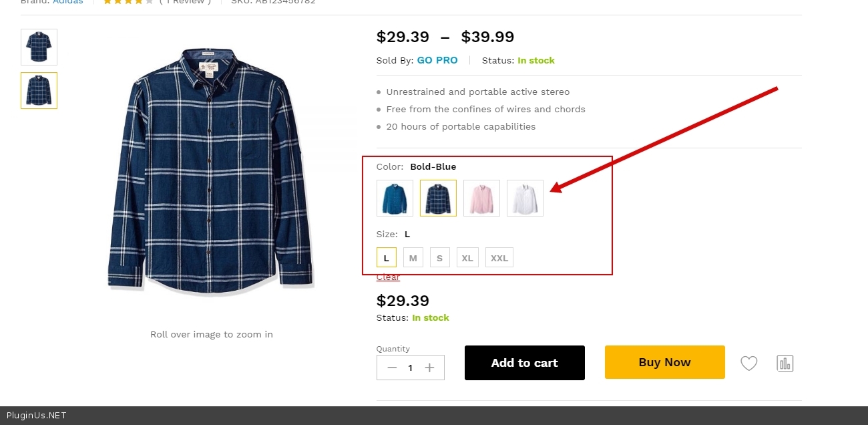
Task: Select size M option
Action: pyautogui.click(x=413, y=258)
